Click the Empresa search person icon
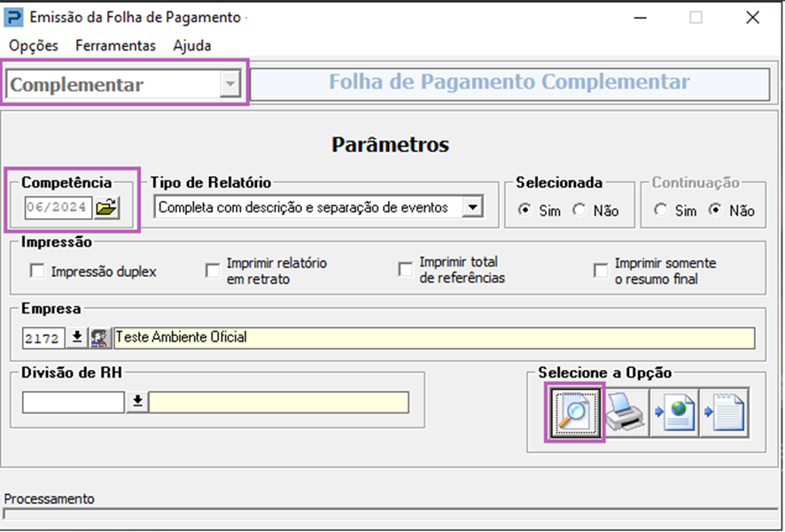The height and width of the screenshot is (532, 785). pyautogui.click(x=99, y=338)
